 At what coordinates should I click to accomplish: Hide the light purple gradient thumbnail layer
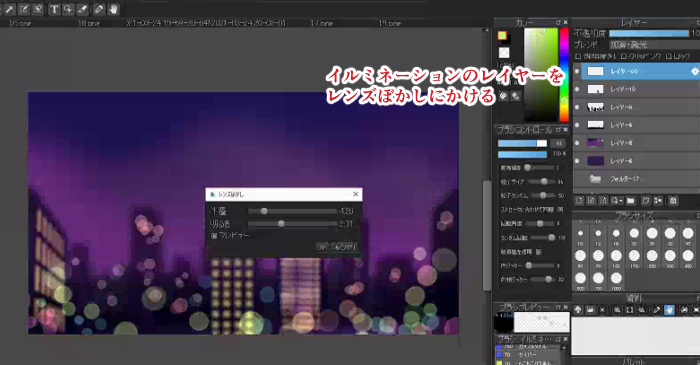tap(577, 143)
